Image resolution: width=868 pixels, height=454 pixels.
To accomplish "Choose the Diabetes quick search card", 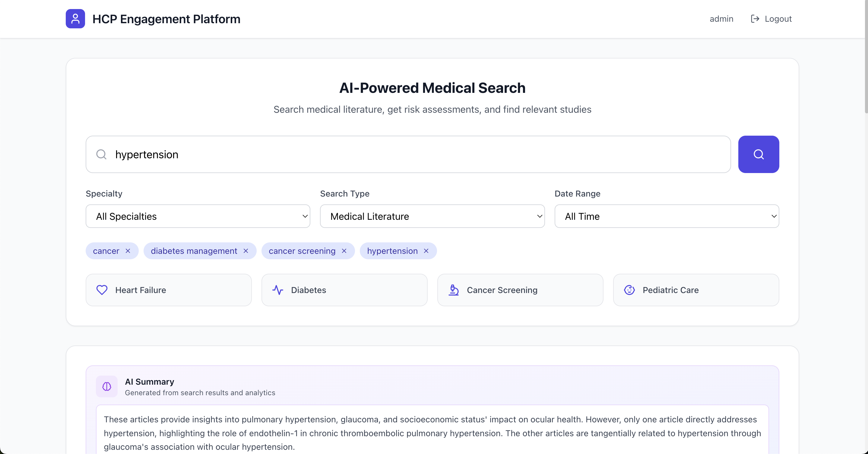I will [x=344, y=290].
